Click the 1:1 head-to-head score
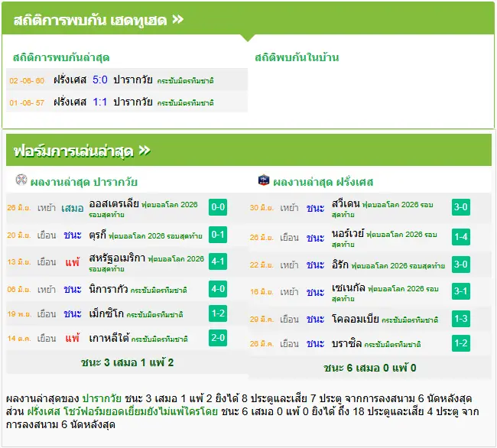Screen dimensions: 497x448 (100, 102)
